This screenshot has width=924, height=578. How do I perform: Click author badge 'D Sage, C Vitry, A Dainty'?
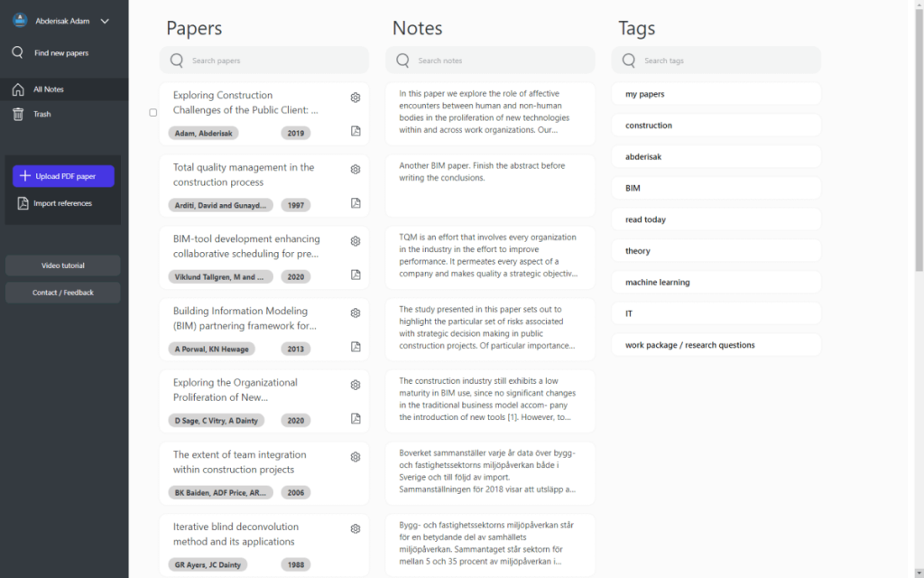pyautogui.click(x=217, y=421)
